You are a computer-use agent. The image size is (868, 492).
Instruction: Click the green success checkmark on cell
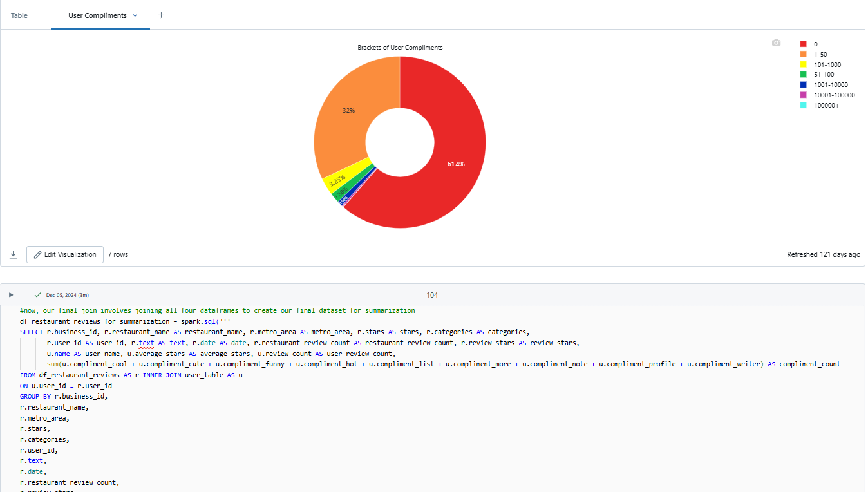tap(37, 295)
